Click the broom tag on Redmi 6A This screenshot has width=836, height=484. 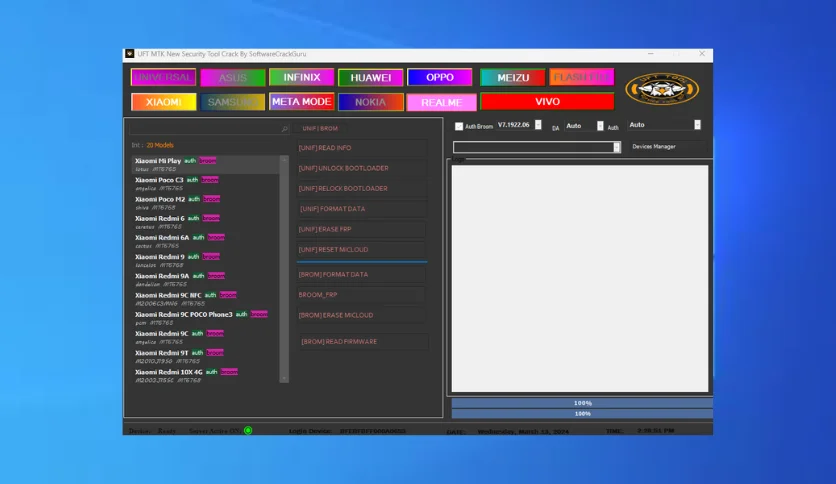216,237
